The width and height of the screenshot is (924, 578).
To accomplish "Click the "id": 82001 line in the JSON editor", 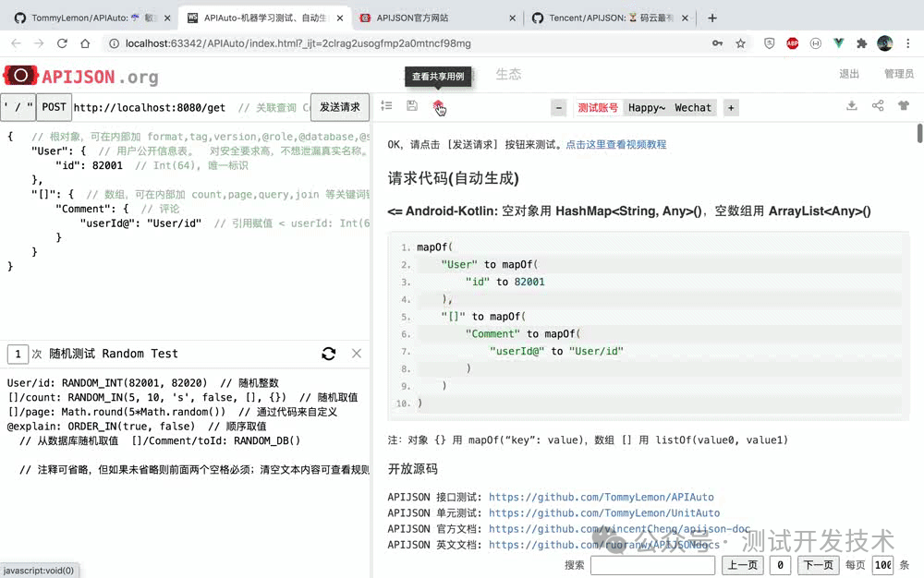I will tap(90, 165).
